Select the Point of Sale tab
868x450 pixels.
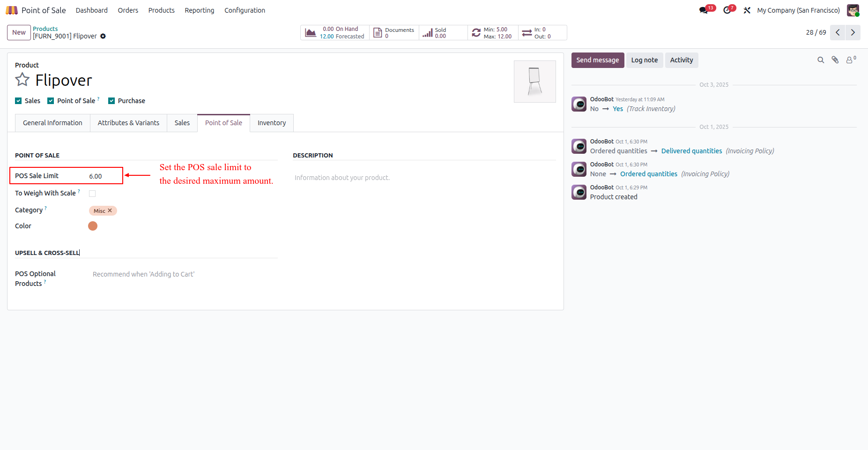223,123
